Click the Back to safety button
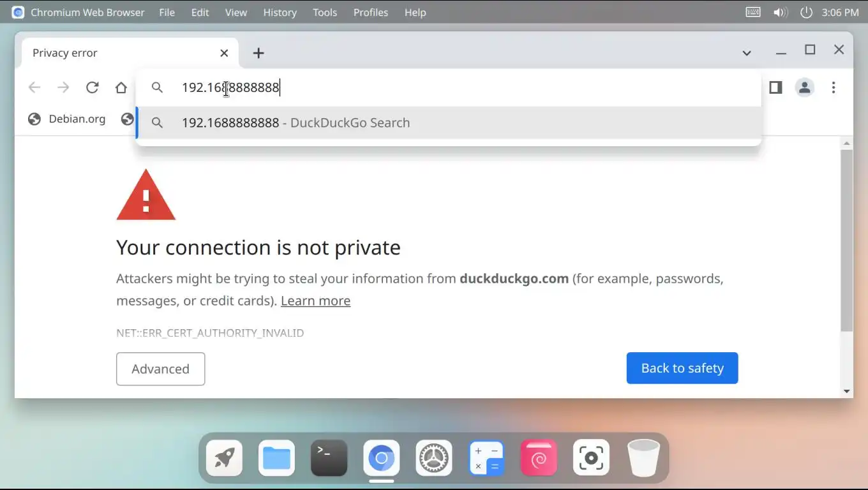The width and height of the screenshot is (868, 490). (x=682, y=368)
